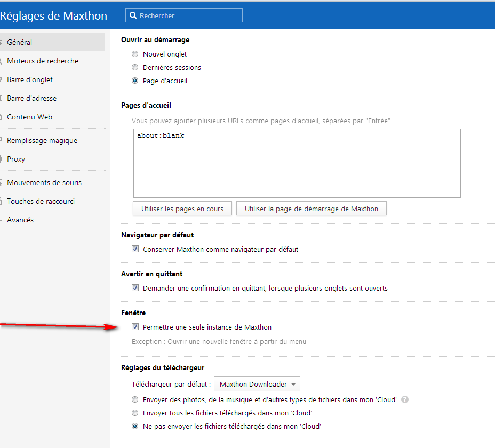Select Nouvel onglet startup option

coord(135,54)
